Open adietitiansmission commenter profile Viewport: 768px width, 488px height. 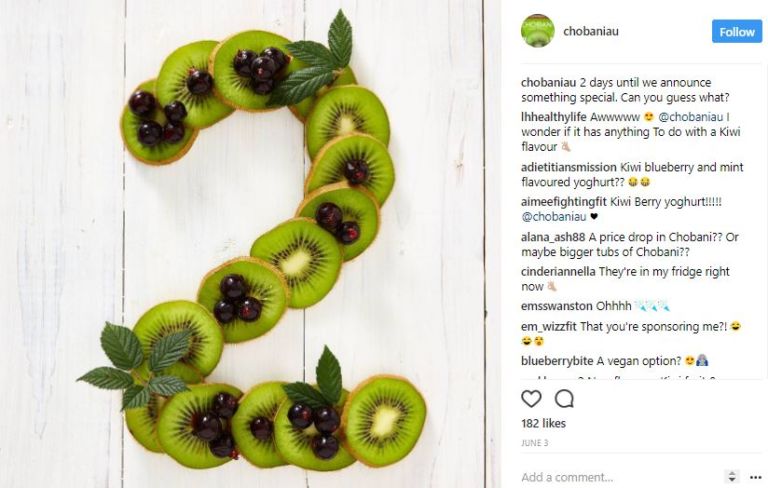coord(569,167)
